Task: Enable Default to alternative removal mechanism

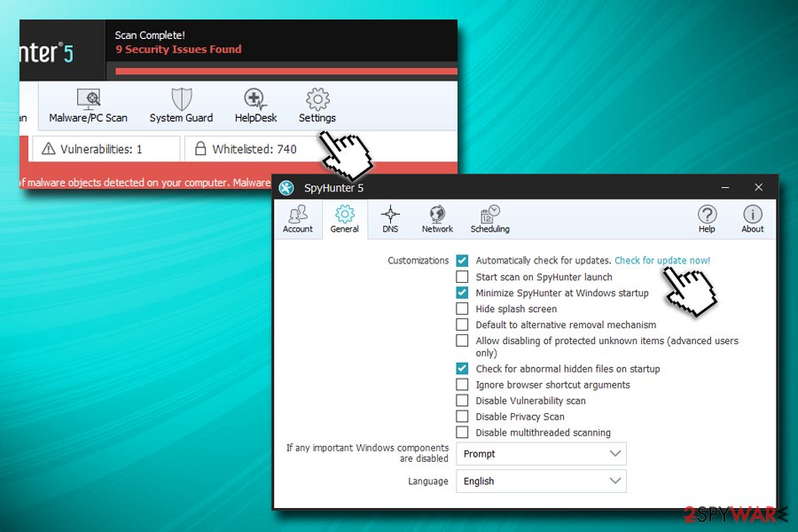Action: pos(462,325)
